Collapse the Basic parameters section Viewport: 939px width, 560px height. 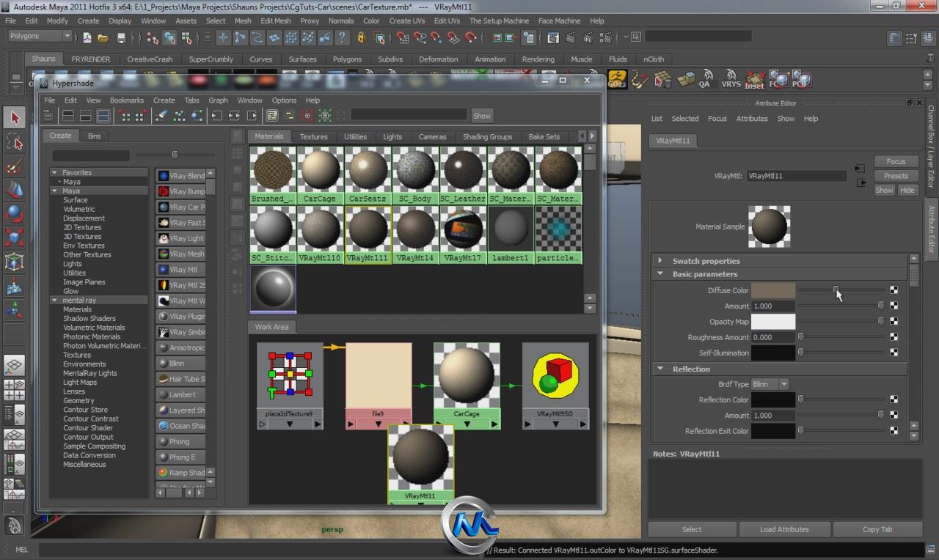[660, 274]
